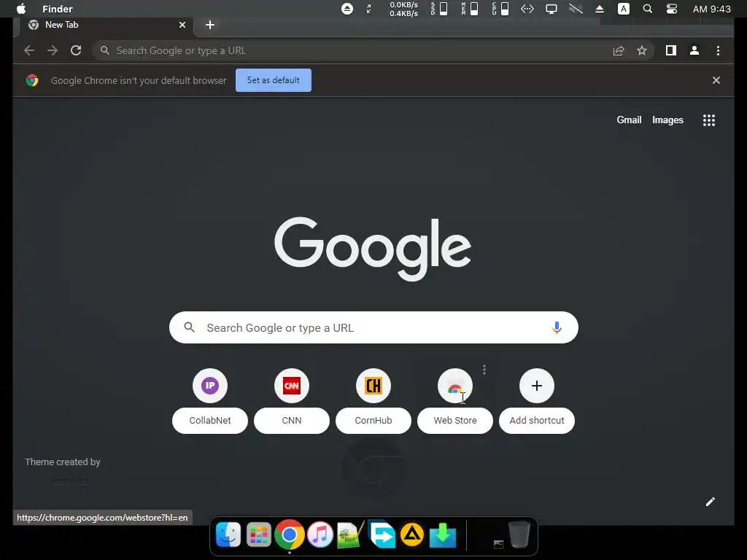The image size is (747, 560).
Task: Click the Customize Chrome pencil icon
Action: [x=711, y=502]
